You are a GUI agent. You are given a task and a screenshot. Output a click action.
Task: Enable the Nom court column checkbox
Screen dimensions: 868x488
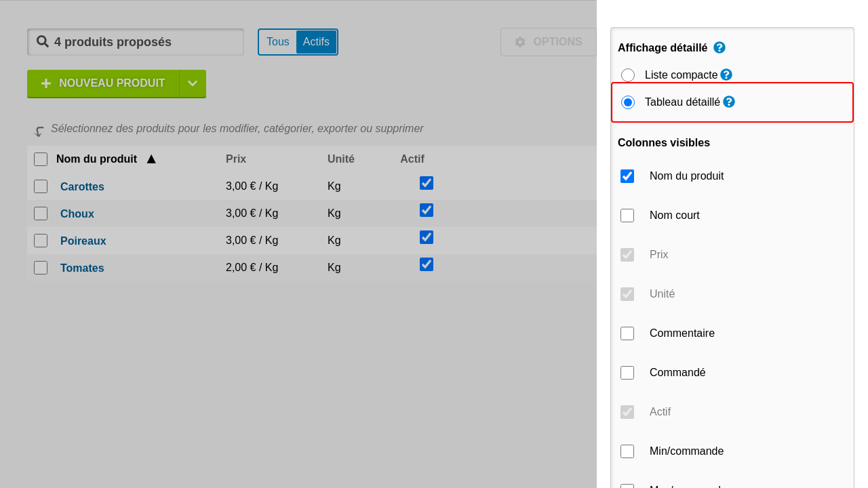coord(627,216)
